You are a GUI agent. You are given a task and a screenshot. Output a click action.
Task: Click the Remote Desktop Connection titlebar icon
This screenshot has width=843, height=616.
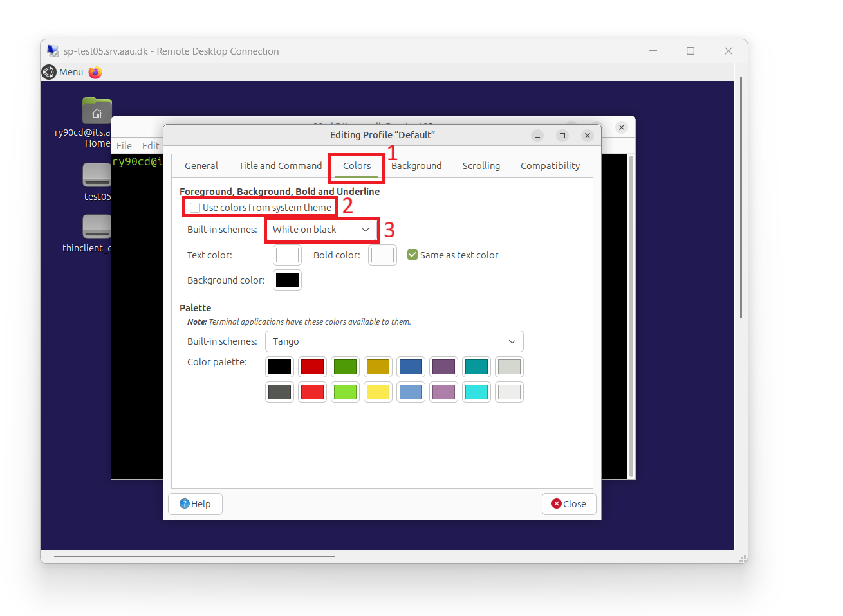pyautogui.click(x=52, y=50)
